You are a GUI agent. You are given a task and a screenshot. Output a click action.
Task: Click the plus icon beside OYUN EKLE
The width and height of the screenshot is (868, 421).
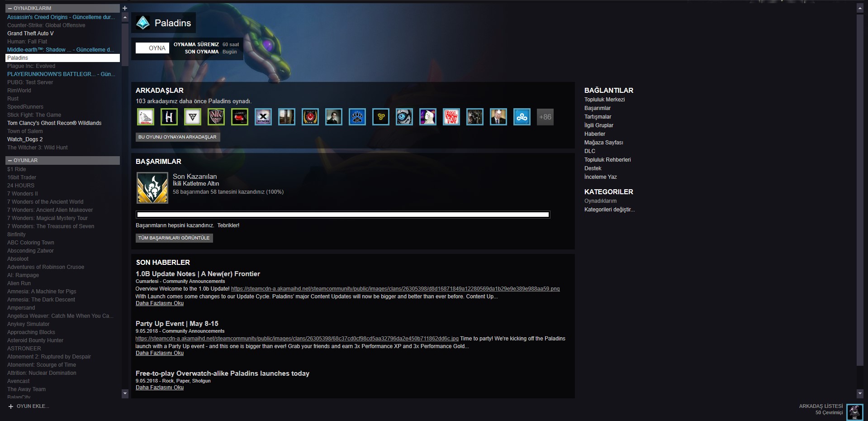pos(11,407)
